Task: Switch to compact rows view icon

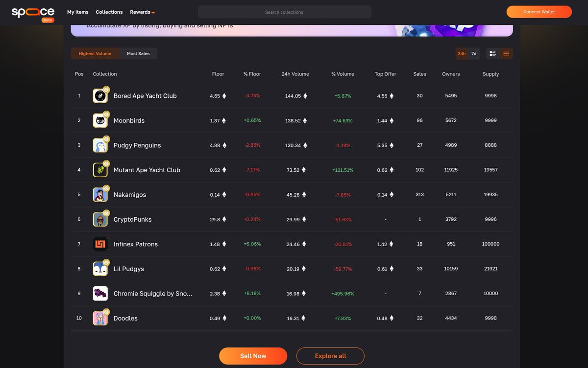Action: [x=506, y=53]
